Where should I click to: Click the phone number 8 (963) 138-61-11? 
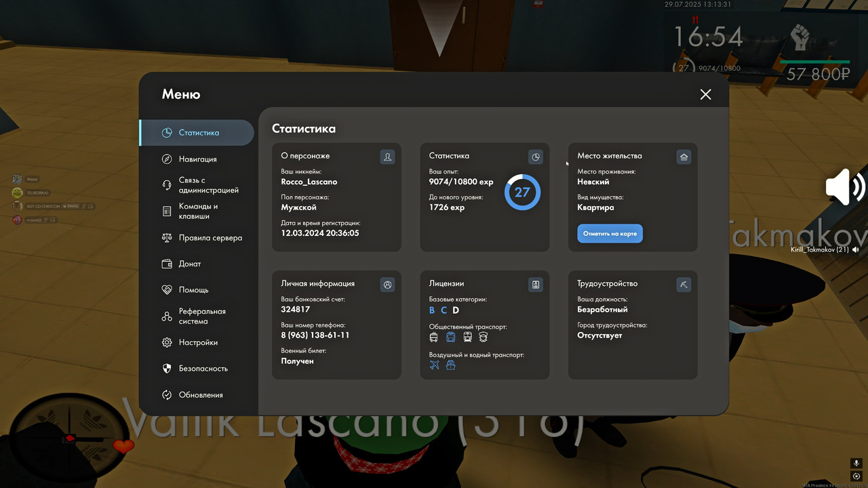(315, 335)
